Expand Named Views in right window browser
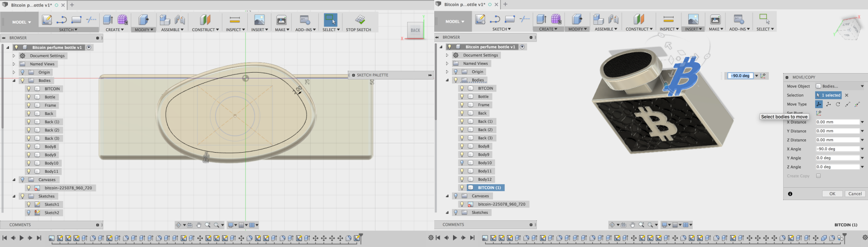The image size is (868, 247). coord(447,63)
